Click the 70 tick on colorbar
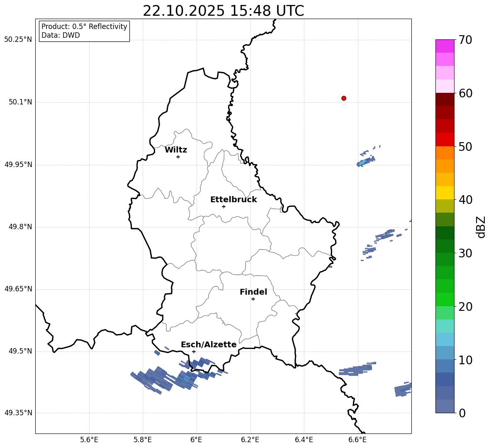Screen dimensions: 491x448 point(465,40)
